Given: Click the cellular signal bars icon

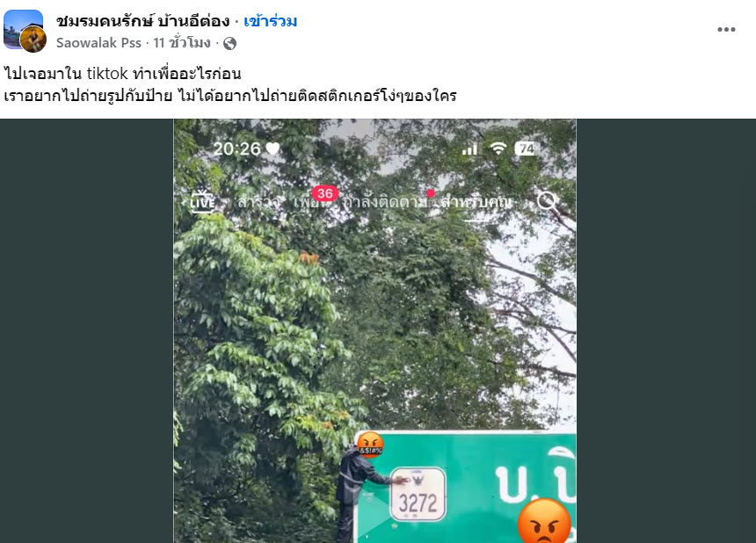Looking at the screenshot, I should (x=470, y=148).
